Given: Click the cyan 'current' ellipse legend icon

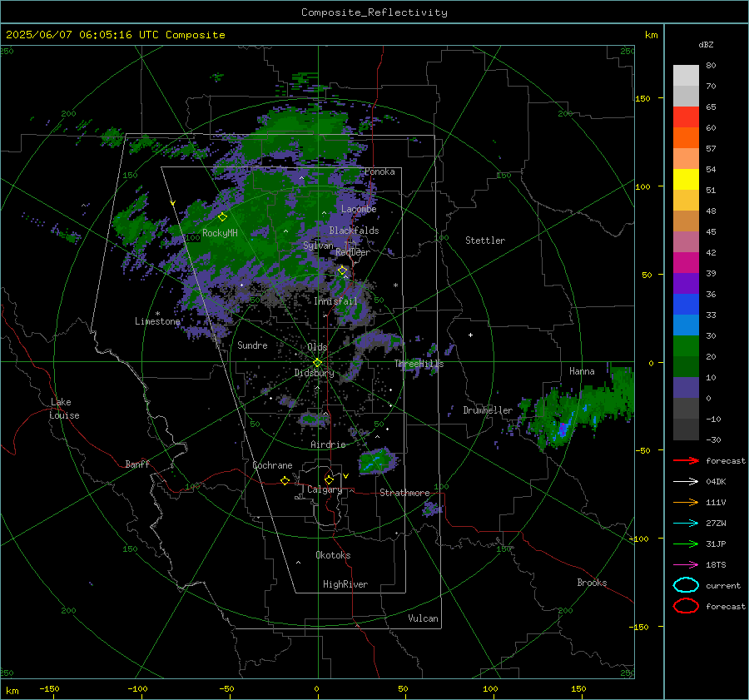Looking at the screenshot, I should [686, 585].
